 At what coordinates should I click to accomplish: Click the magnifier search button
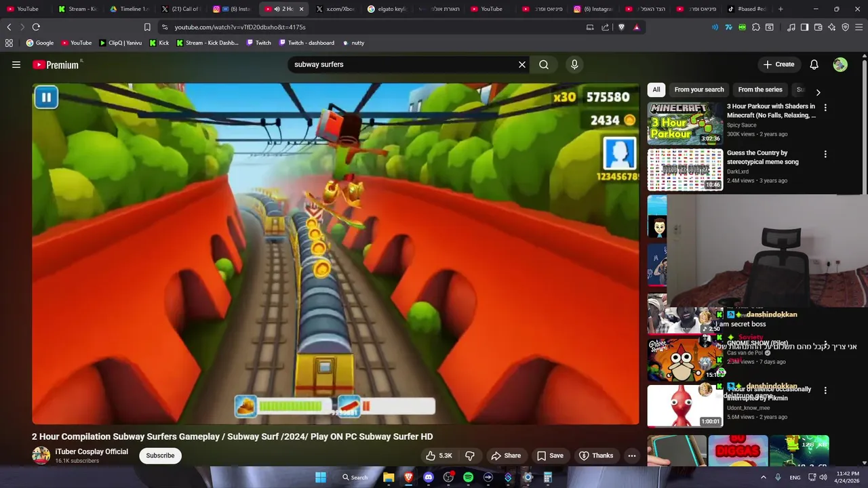coord(544,64)
